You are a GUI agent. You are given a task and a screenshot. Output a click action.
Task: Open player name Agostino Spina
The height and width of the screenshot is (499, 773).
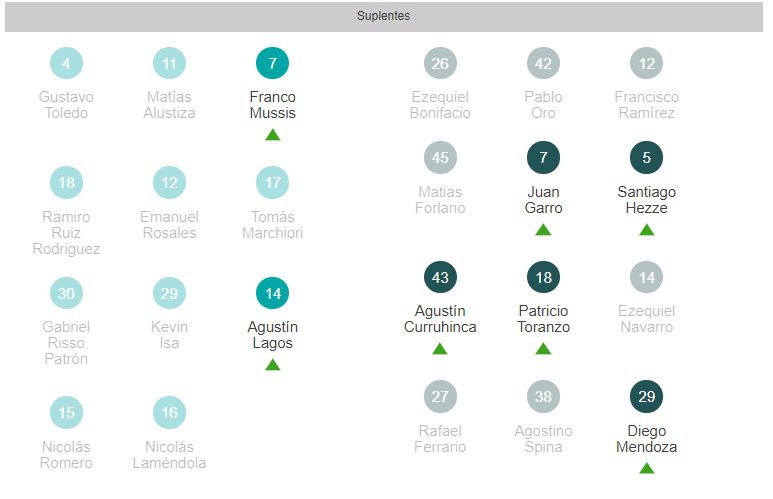pos(543,439)
